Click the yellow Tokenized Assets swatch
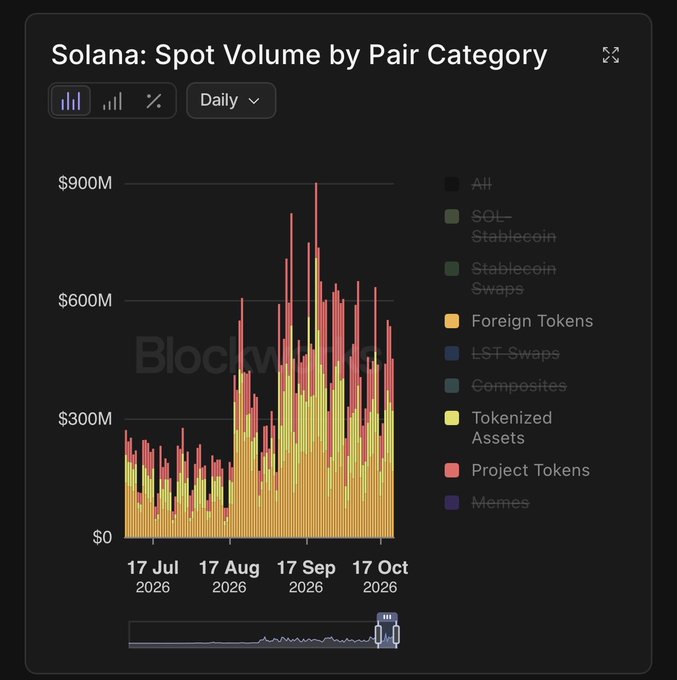677x680 pixels. [452, 418]
